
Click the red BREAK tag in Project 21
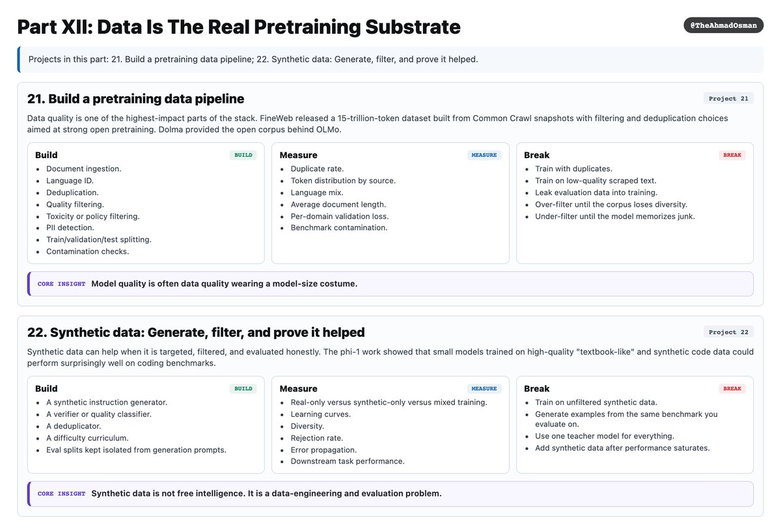pyautogui.click(x=732, y=155)
